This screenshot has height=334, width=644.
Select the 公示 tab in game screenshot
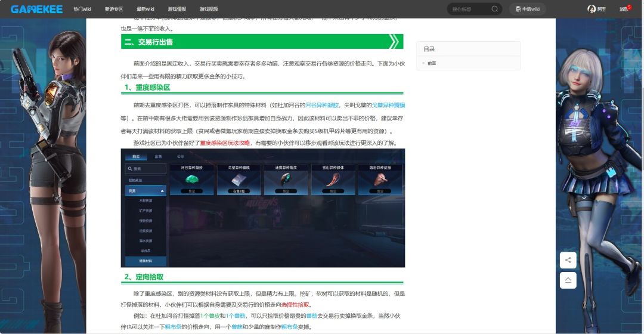click(180, 156)
